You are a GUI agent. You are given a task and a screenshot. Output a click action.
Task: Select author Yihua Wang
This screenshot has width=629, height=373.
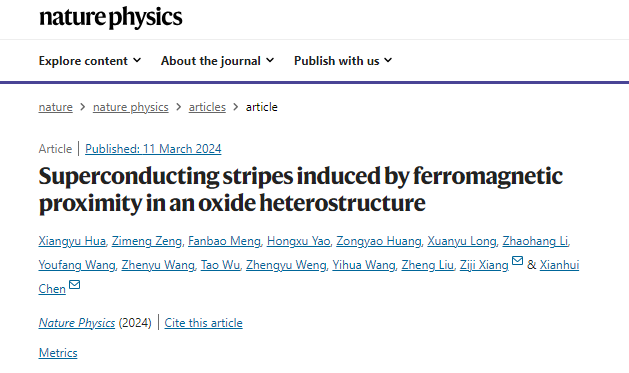pos(363,265)
